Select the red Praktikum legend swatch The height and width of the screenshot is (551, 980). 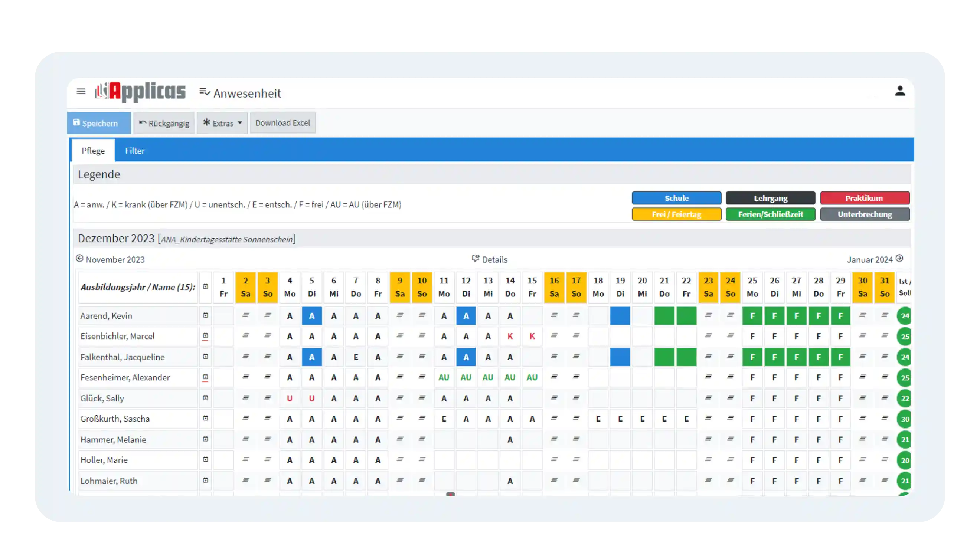864,198
